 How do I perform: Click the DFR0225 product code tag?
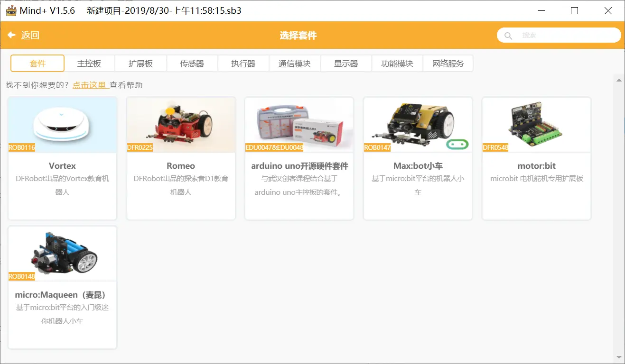point(140,147)
